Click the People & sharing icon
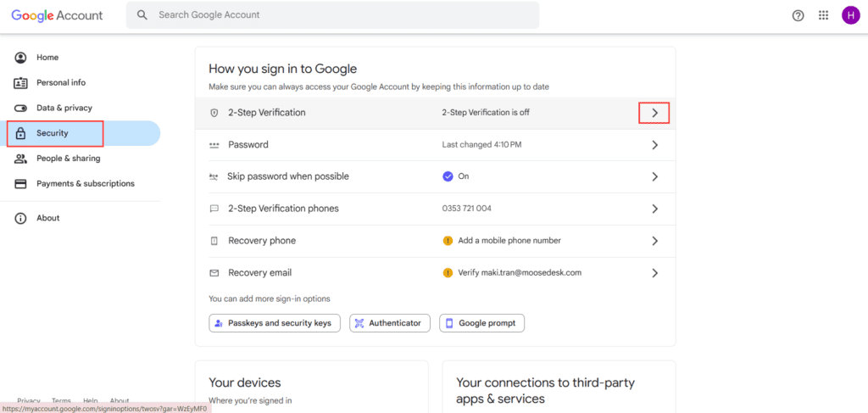 tap(20, 159)
